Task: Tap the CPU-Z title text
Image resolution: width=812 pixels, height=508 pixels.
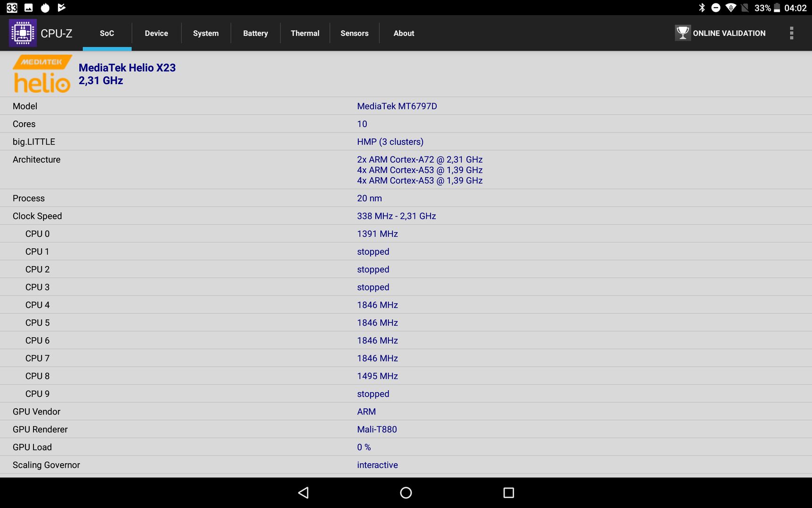Action: 57,34
